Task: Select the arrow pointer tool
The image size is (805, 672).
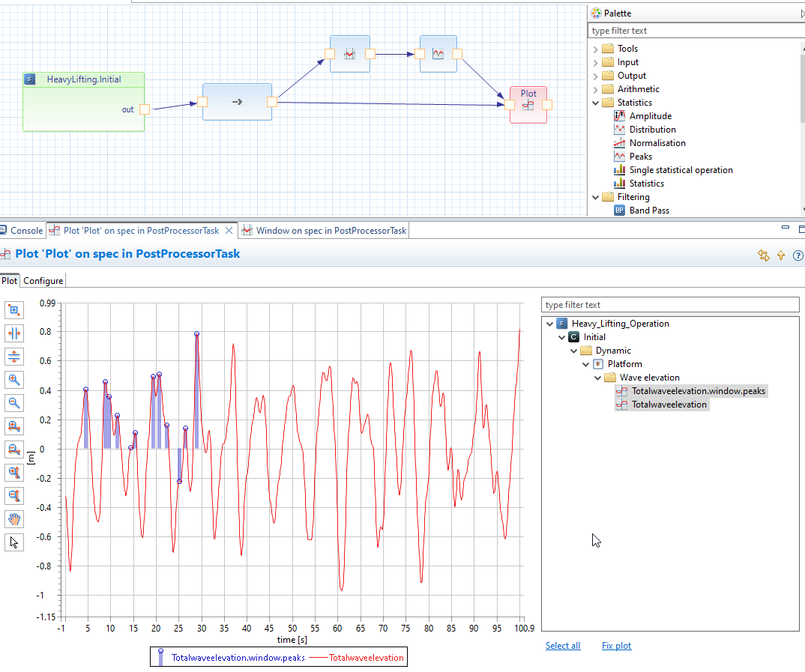Action: tap(13, 542)
